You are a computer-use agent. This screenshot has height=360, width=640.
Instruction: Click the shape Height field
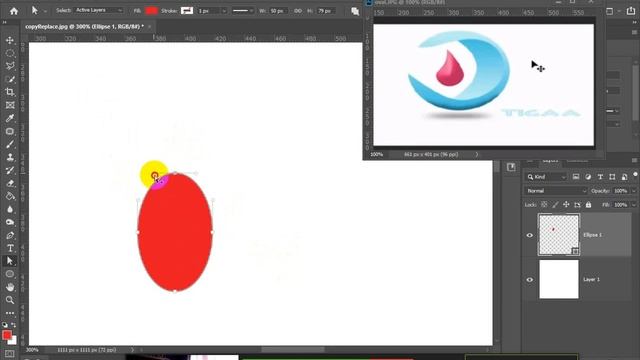(x=326, y=11)
